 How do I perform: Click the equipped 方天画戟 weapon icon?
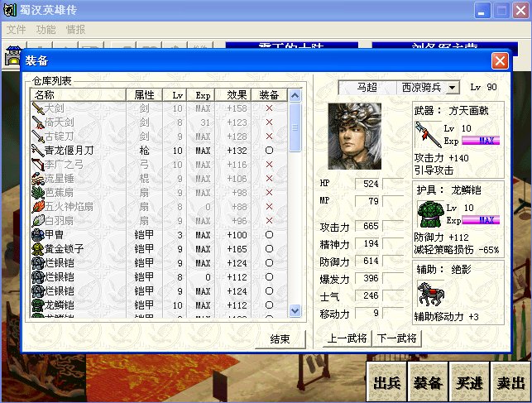[x=427, y=135]
